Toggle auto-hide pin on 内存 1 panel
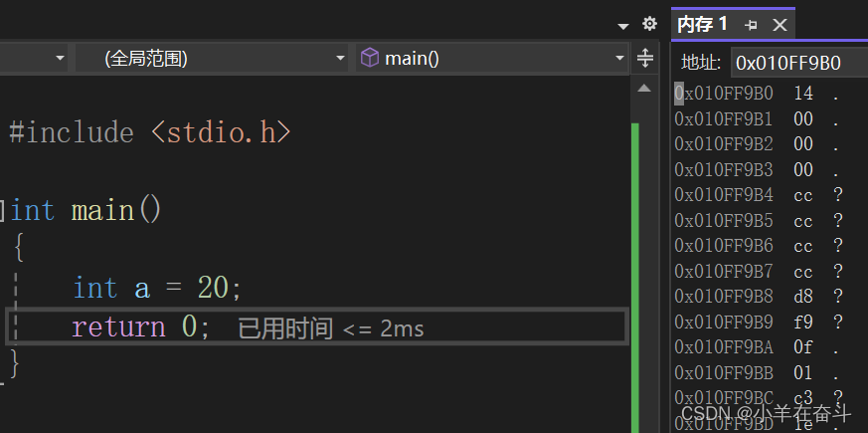Image resolution: width=868 pixels, height=433 pixels. [751, 25]
